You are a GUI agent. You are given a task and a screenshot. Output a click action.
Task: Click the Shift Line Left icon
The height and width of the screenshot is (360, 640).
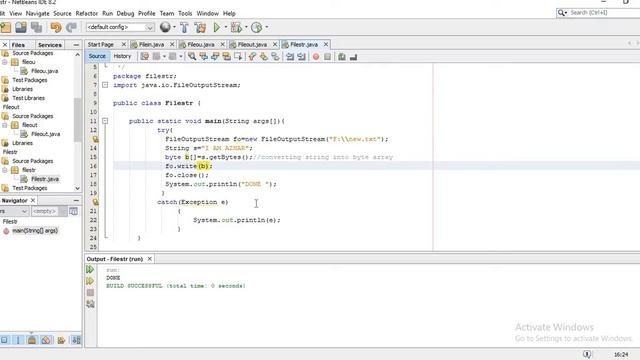pyautogui.click(x=290, y=57)
